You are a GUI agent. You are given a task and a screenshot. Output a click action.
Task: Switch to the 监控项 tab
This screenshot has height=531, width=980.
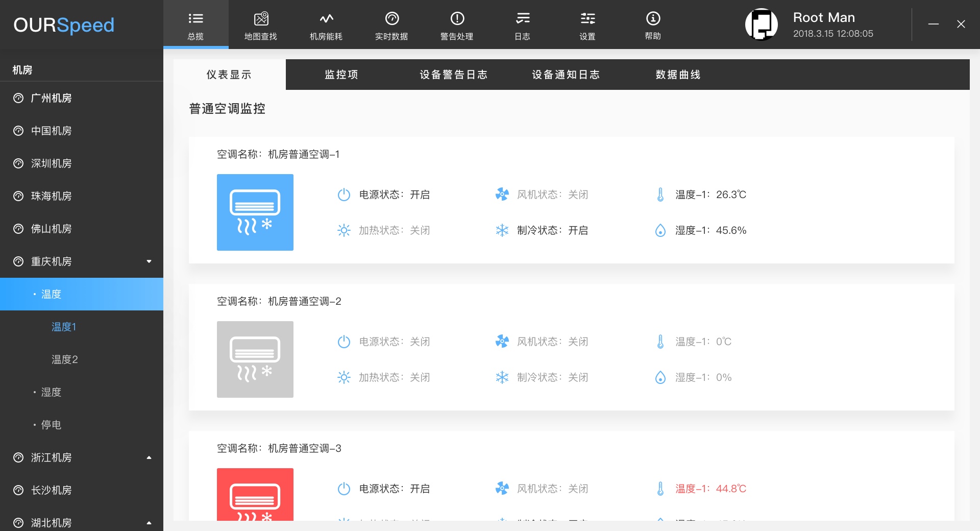pos(341,75)
